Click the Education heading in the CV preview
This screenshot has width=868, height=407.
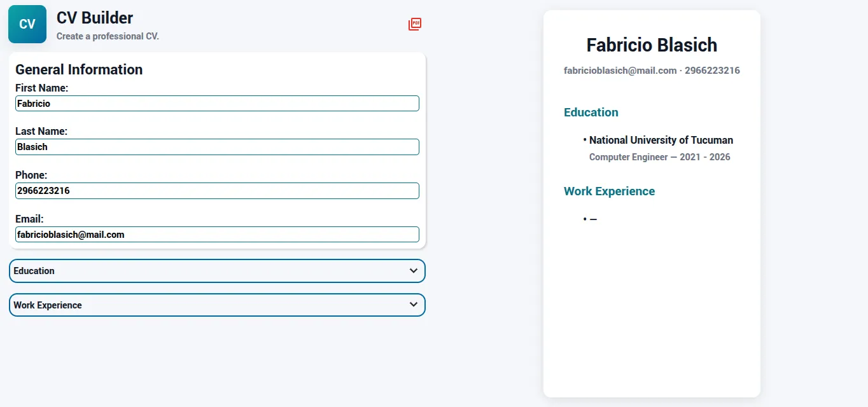click(x=591, y=112)
